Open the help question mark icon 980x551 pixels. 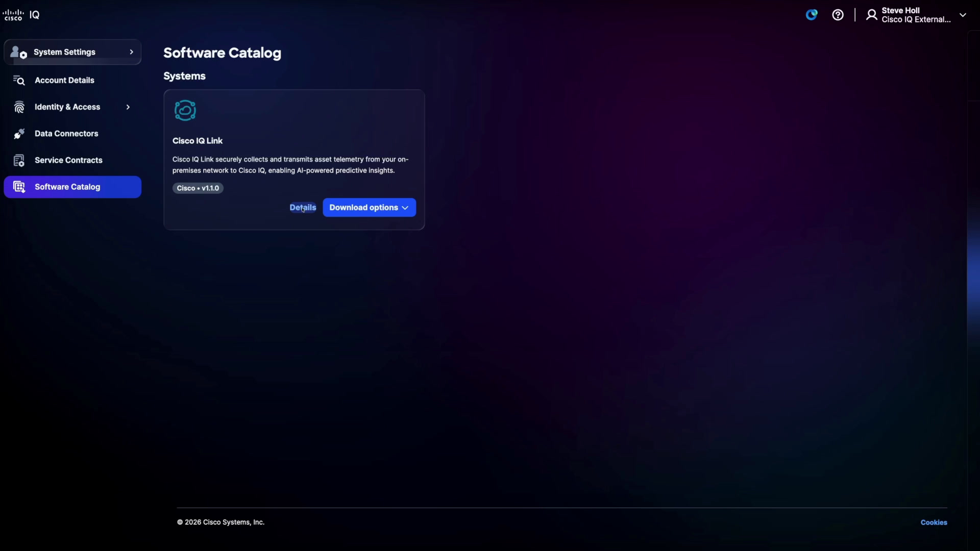[x=838, y=15]
